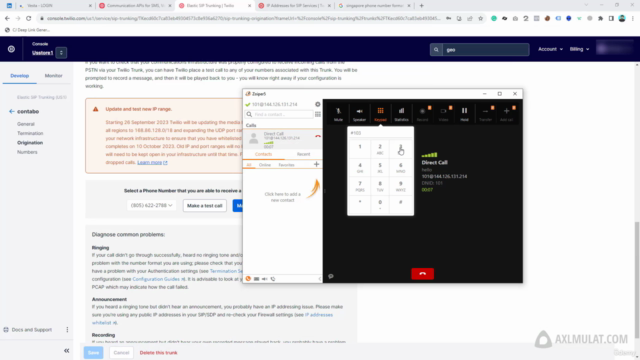Image resolution: width=640 pixels, height=360 pixels.
Task: Open chat bubble icon in Zoiper call pane
Action: tap(331, 276)
